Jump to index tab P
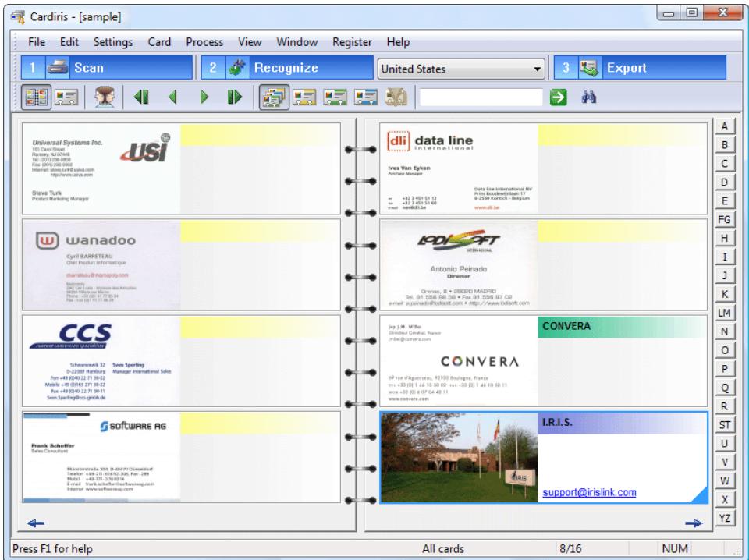Screen dimensions: 749x560 click(x=725, y=369)
